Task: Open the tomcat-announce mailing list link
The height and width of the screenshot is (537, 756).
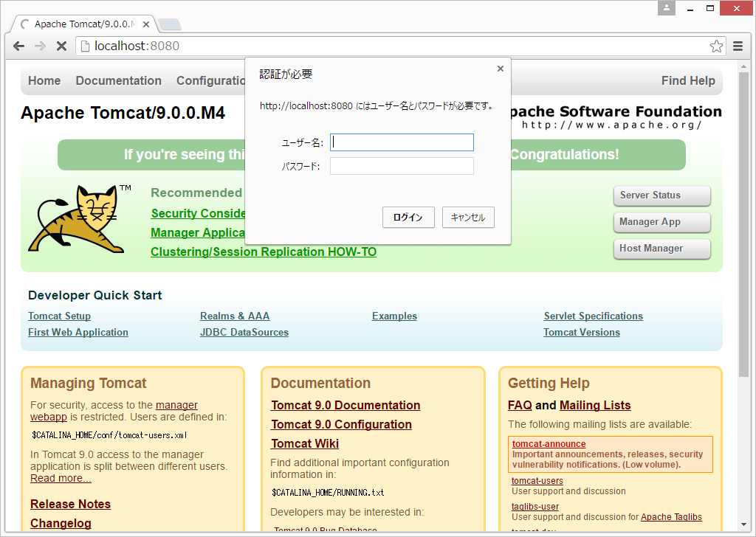Action: [x=549, y=443]
